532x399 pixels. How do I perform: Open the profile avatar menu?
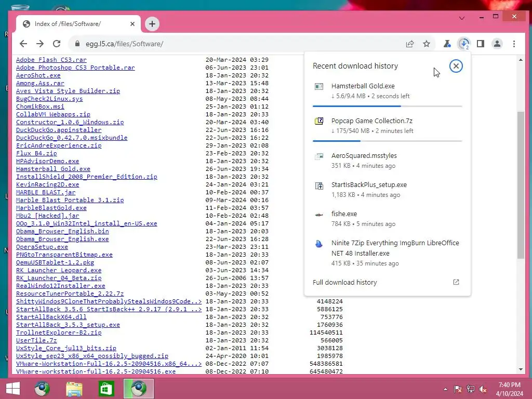497,44
